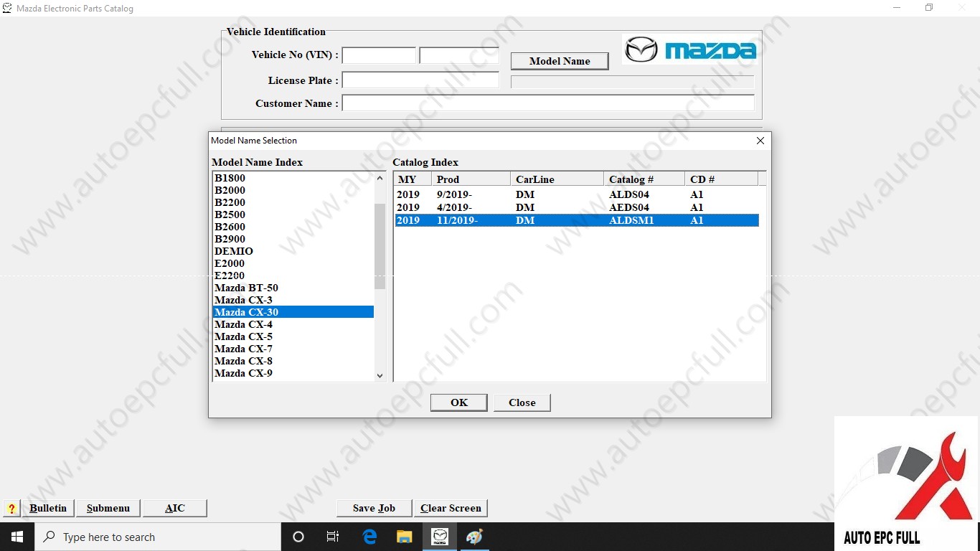Viewport: 980px width, 551px height.
Task: Open the Submenu button
Action: click(108, 508)
